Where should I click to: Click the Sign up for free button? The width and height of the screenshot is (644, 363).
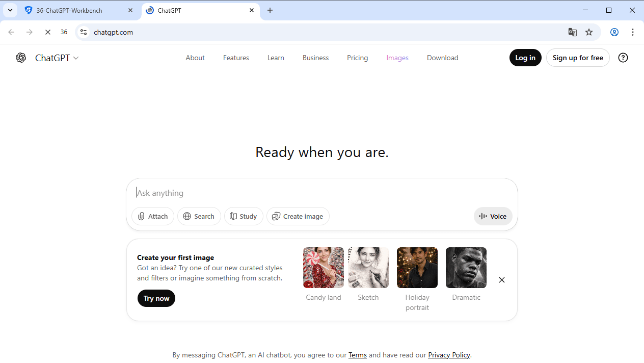pos(578,58)
